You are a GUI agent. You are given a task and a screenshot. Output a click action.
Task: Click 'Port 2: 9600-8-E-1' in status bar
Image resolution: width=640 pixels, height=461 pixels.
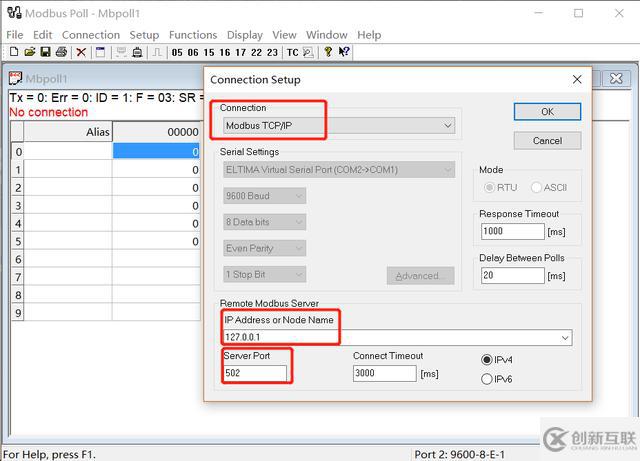tap(460, 454)
